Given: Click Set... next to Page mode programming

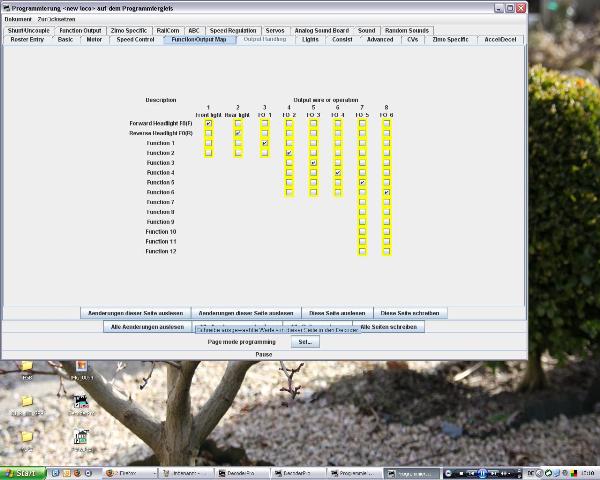Looking at the screenshot, I should pos(305,342).
